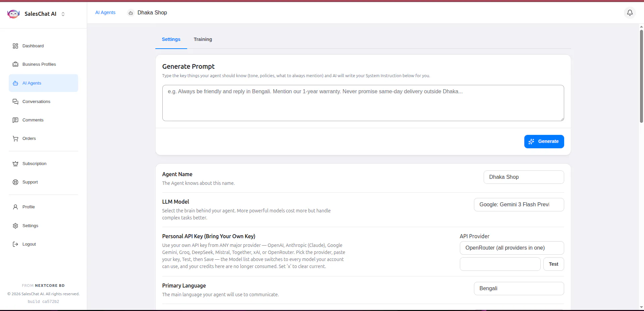This screenshot has height=311, width=644.
Task: Open the API Provider OpenRouter dropdown
Action: click(x=512, y=248)
